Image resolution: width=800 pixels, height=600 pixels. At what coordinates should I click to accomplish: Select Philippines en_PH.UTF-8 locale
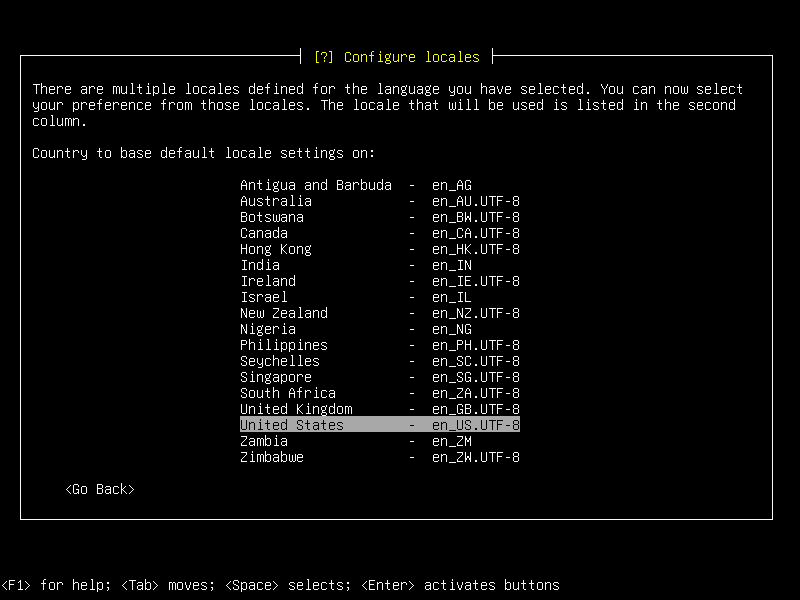pos(378,345)
